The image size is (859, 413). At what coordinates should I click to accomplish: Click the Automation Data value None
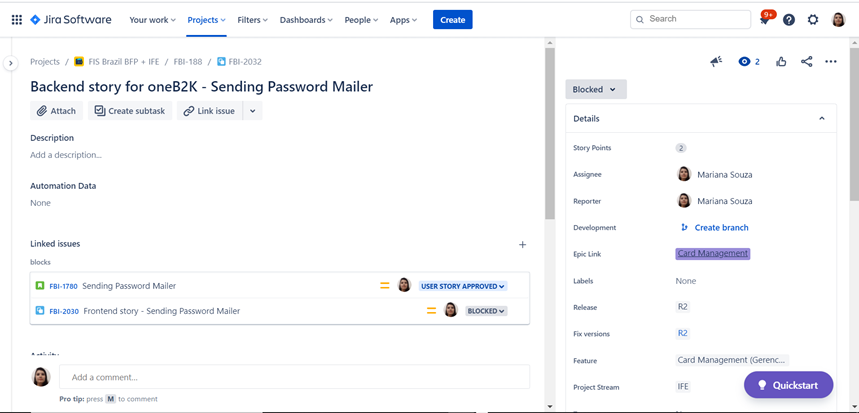(x=41, y=203)
